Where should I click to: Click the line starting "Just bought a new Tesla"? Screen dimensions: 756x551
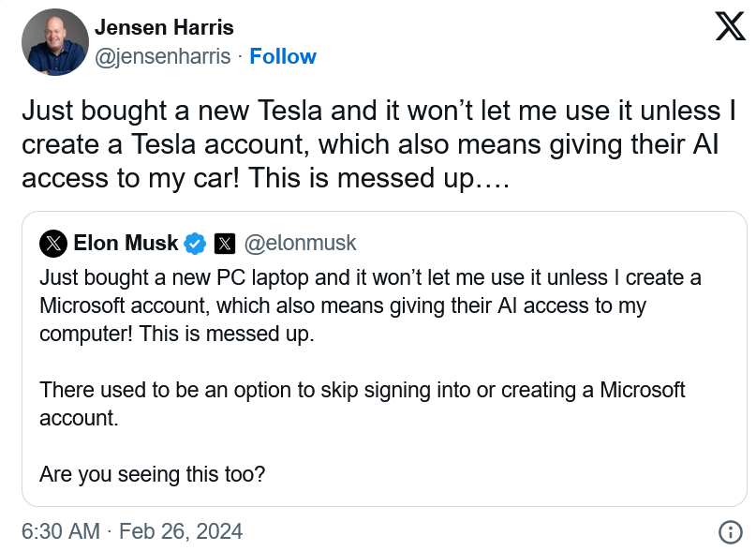(x=378, y=111)
